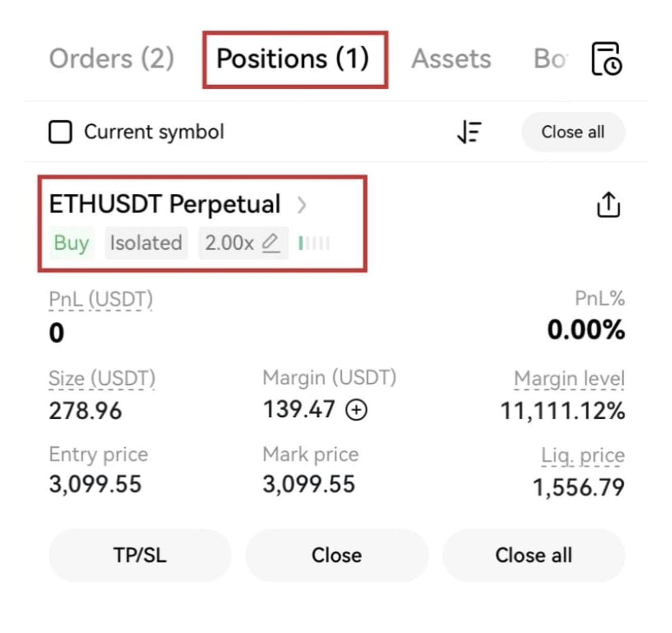
Task: Click the top Close all button
Action: tap(573, 132)
